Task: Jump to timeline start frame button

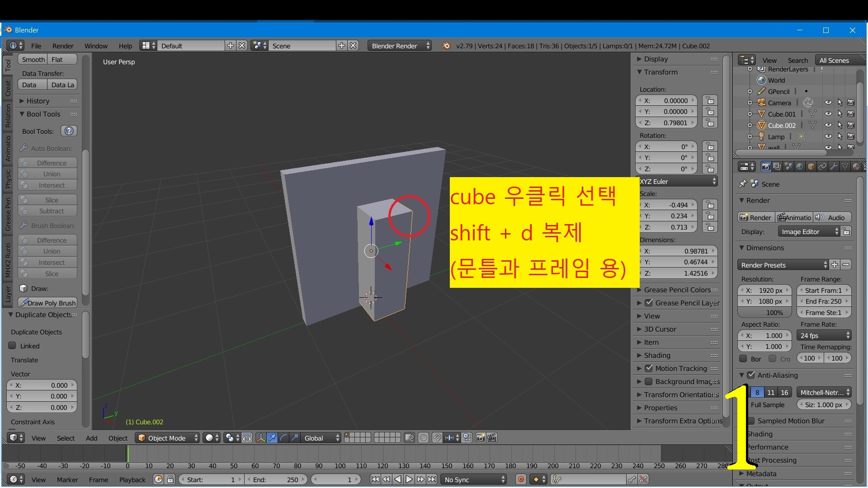Action: tap(375, 479)
